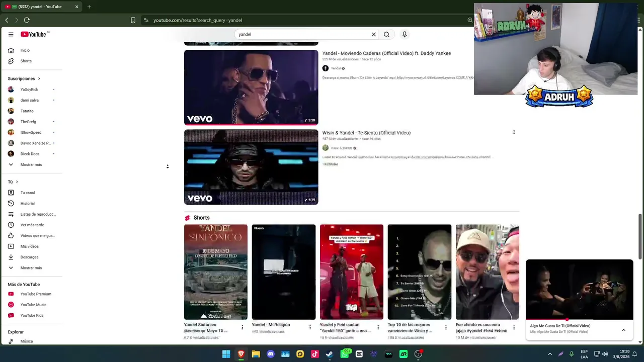Image resolution: width=644 pixels, height=362 pixels.
Task: Click the browser address bar URL
Action: point(198,20)
